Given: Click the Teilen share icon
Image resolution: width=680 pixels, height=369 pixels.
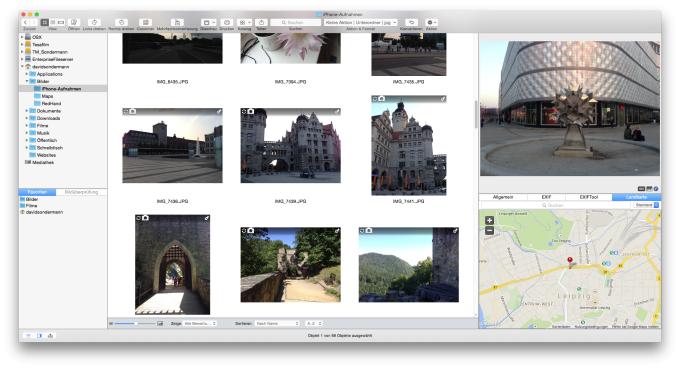Looking at the screenshot, I should (261, 22).
